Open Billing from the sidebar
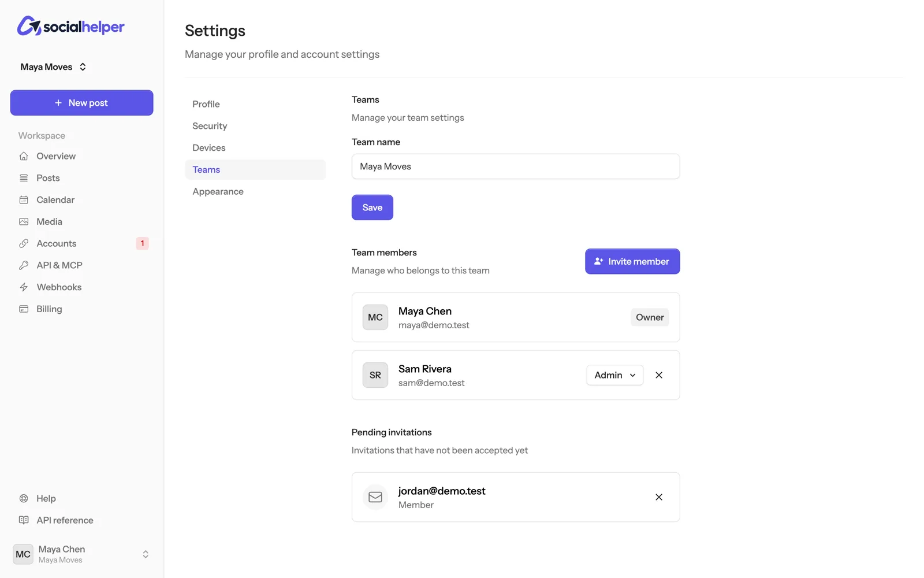The image size is (924, 578). pyautogui.click(x=81, y=309)
